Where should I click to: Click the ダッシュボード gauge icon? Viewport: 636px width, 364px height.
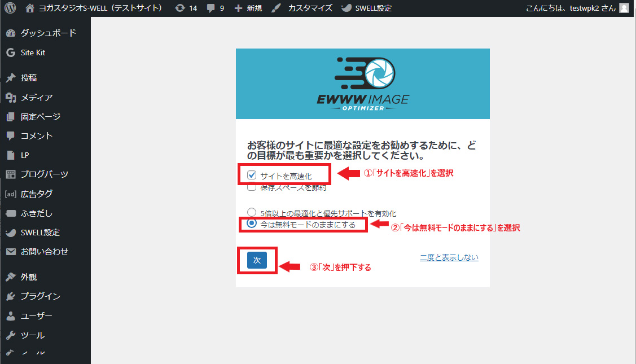pos(11,33)
